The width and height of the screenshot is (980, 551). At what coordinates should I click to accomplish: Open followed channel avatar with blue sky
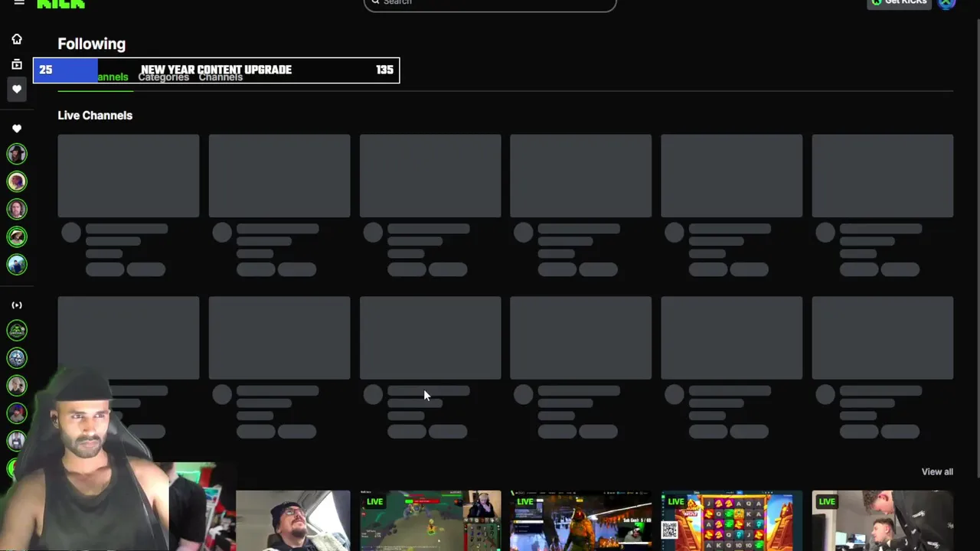click(17, 264)
